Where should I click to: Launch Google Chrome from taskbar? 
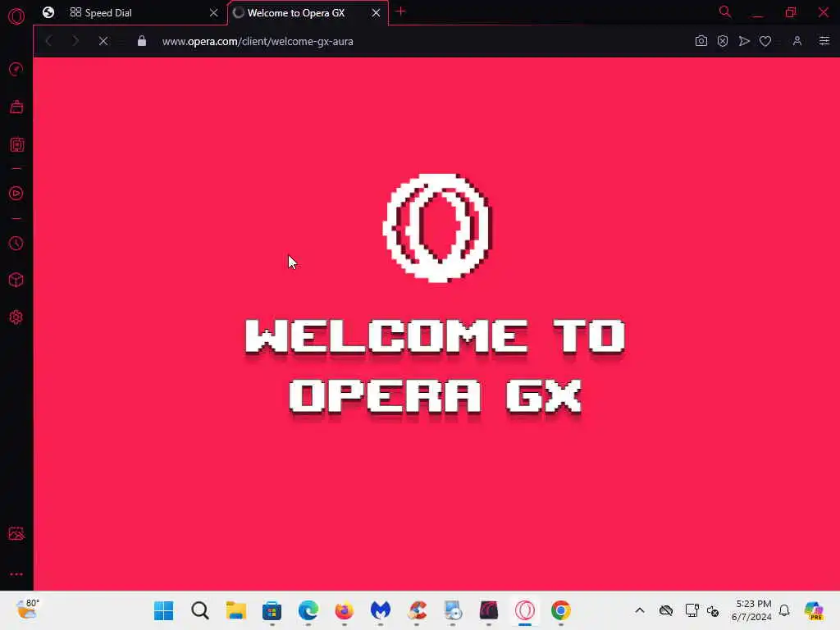coord(561,610)
